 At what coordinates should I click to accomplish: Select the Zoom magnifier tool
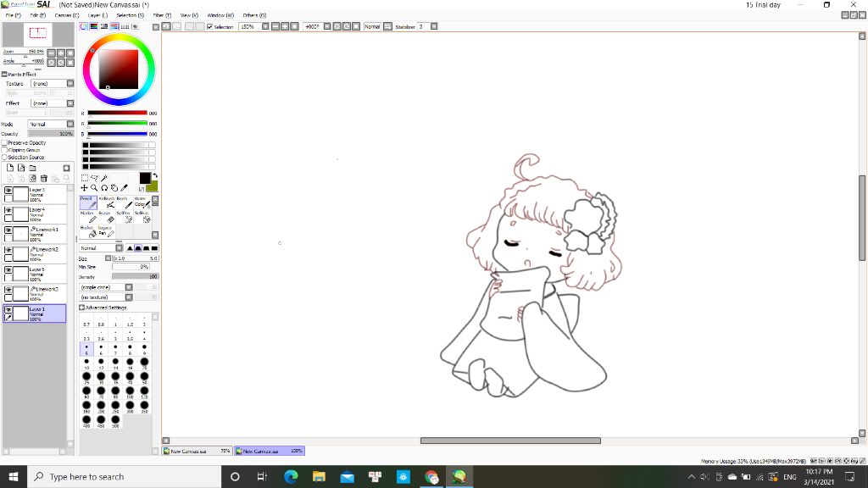pyautogui.click(x=94, y=188)
